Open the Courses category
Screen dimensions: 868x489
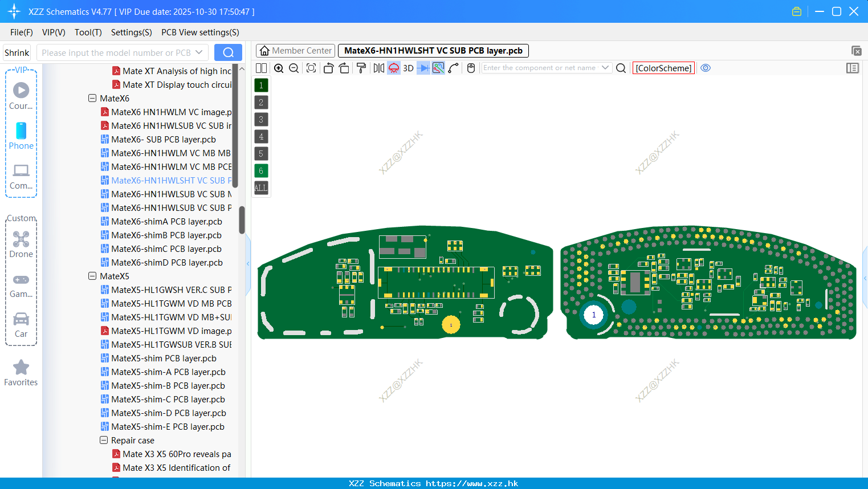click(21, 96)
